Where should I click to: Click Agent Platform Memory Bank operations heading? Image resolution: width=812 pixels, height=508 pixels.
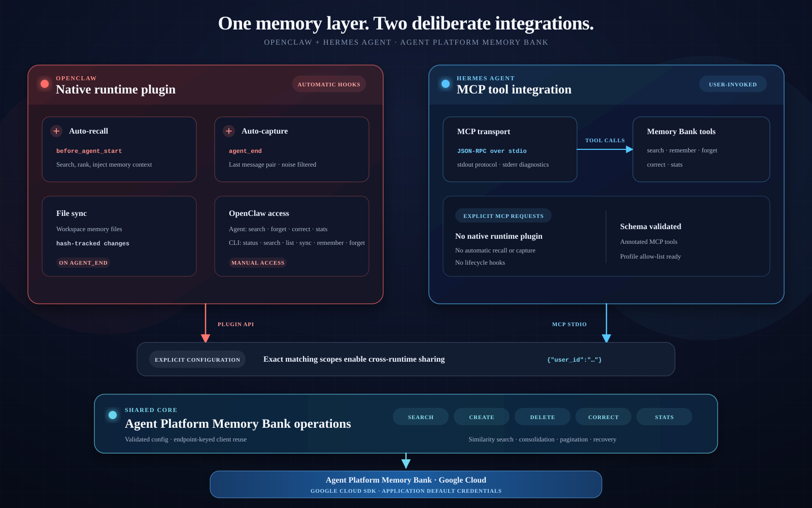tap(238, 424)
